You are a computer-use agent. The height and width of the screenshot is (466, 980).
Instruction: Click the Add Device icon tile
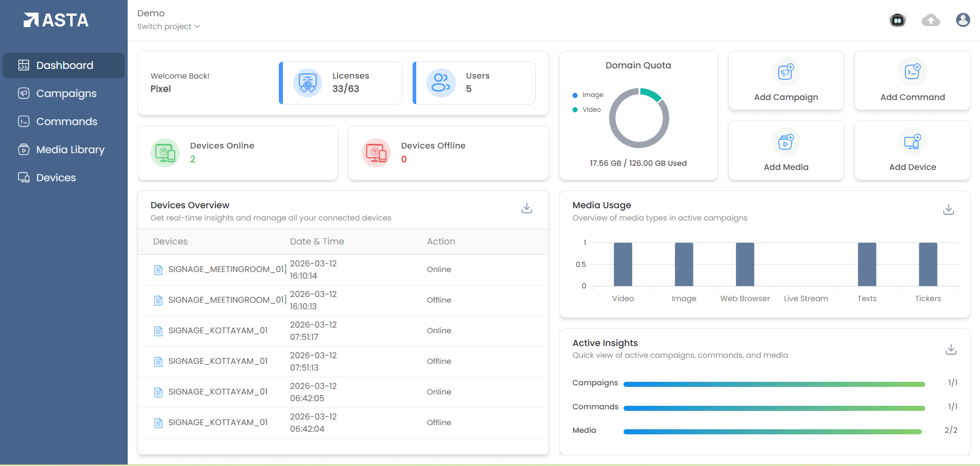(x=912, y=151)
